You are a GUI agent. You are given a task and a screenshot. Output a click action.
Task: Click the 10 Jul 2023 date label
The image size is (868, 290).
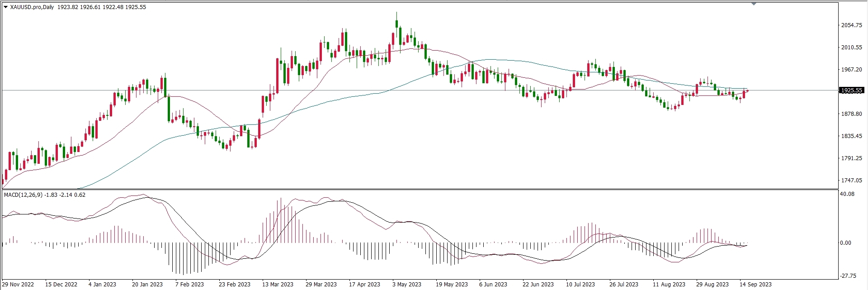pos(580,285)
